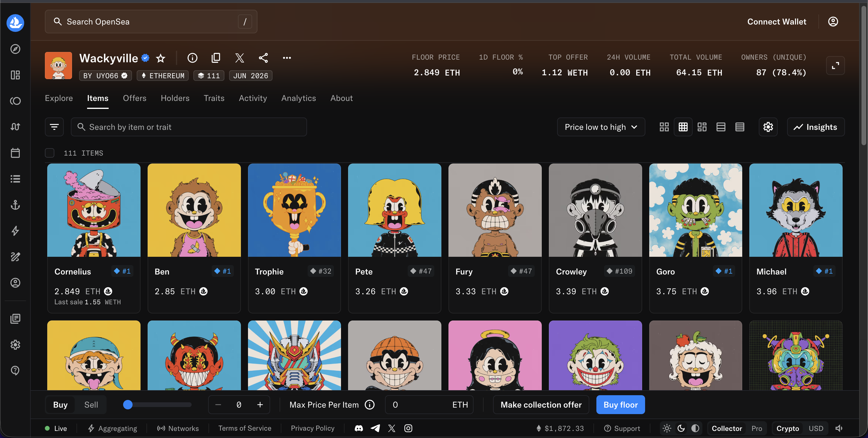Screen dimensions: 868x438
Task: Click the Search OpenSea field
Action: 151,22
